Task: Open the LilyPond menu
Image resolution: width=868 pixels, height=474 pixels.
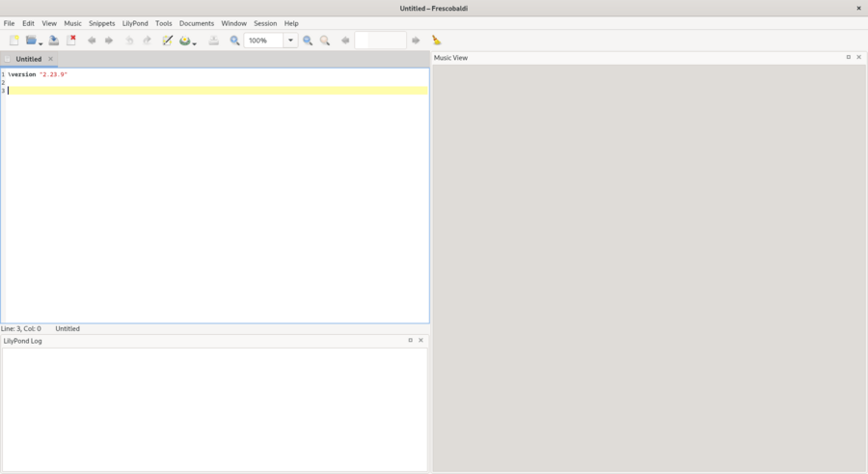Action: [135, 23]
